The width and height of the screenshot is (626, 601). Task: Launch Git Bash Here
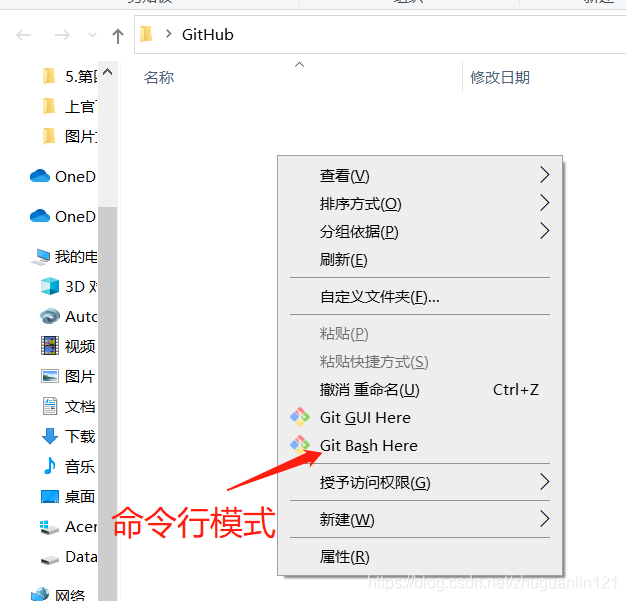[x=420, y=445]
